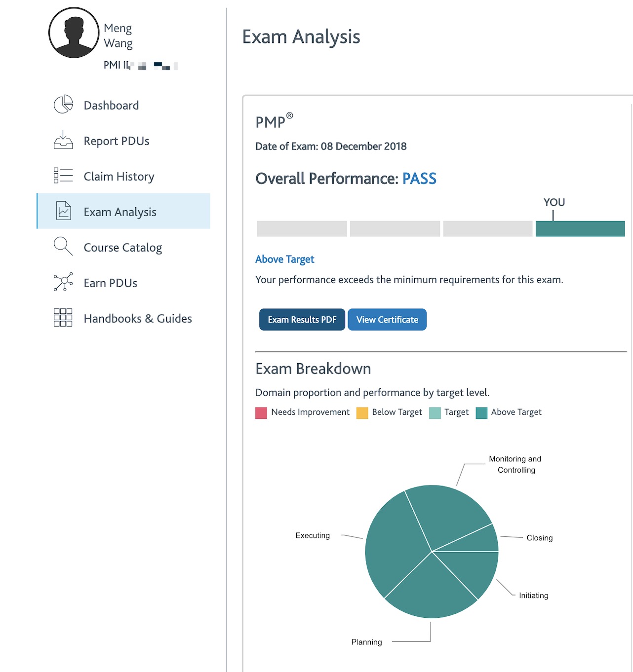Click the Executing chart label
633x672 pixels.
pyautogui.click(x=313, y=536)
